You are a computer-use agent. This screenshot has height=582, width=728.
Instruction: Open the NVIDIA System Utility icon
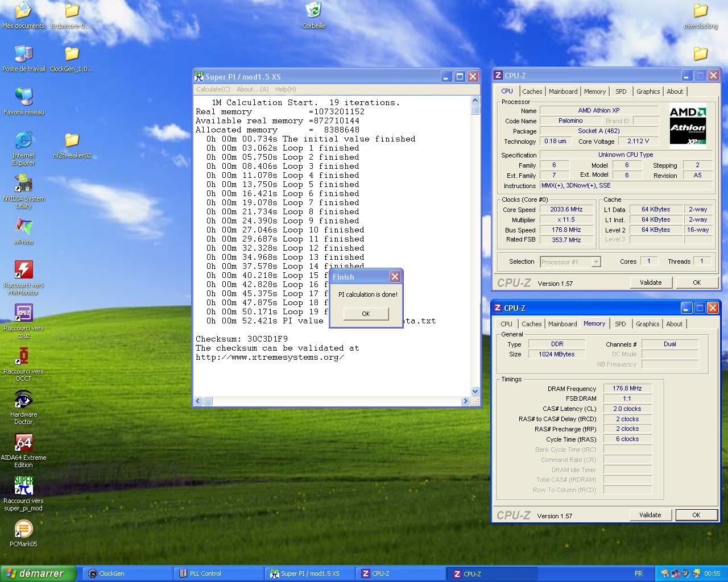point(23,191)
